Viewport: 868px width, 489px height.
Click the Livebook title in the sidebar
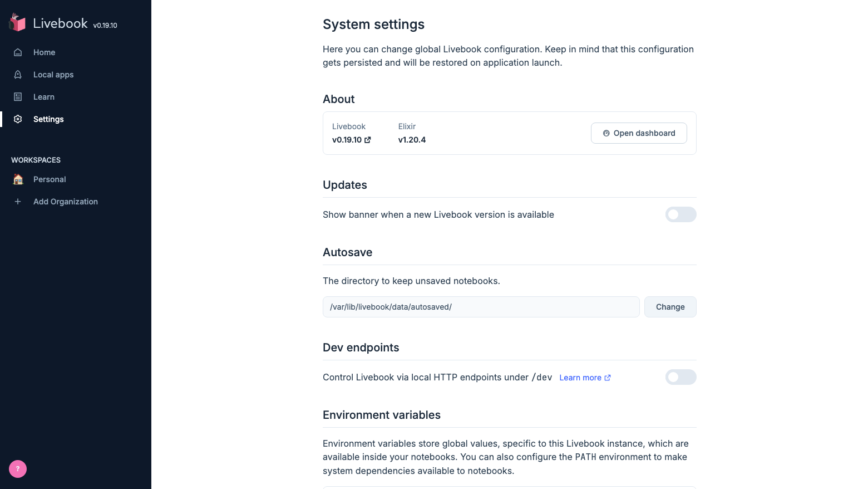(60, 23)
